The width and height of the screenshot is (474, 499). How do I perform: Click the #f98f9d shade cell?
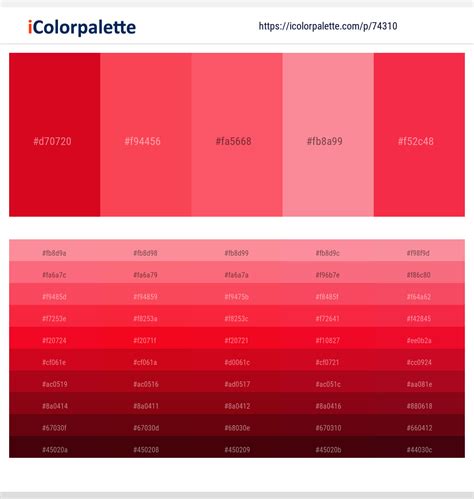tap(419, 251)
